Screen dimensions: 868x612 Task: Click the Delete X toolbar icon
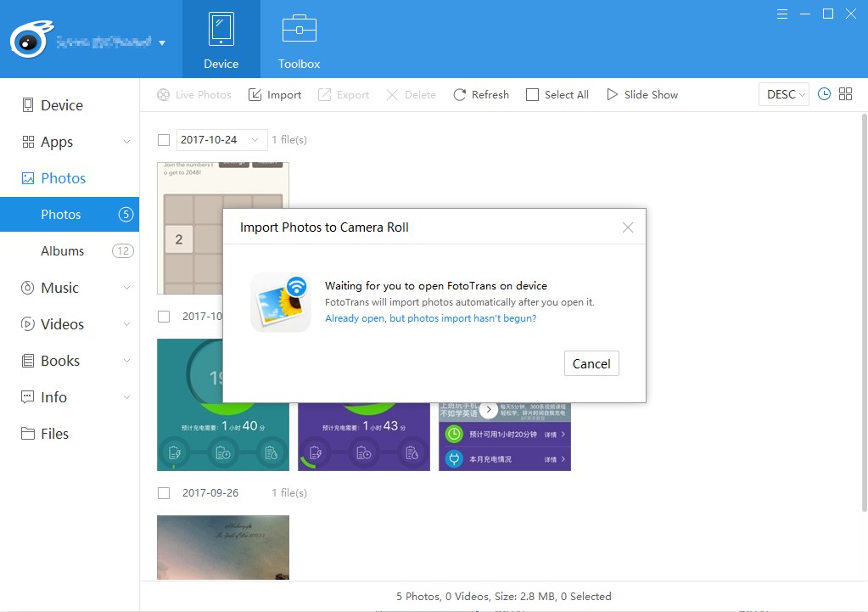click(392, 95)
